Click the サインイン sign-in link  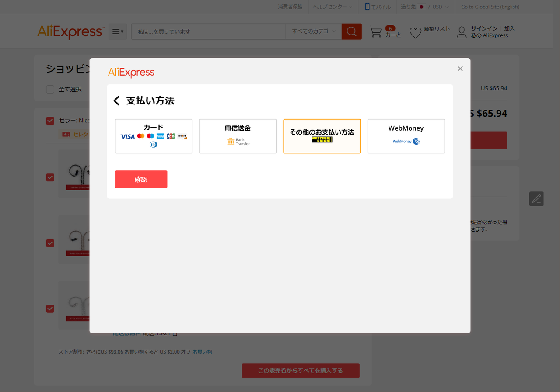[x=484, y=28]
